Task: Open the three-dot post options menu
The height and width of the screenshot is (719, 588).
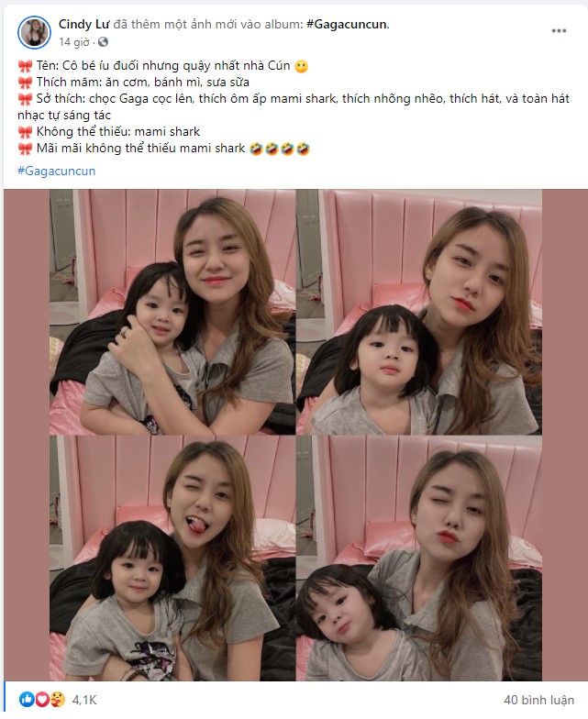Action: point(559,31)
